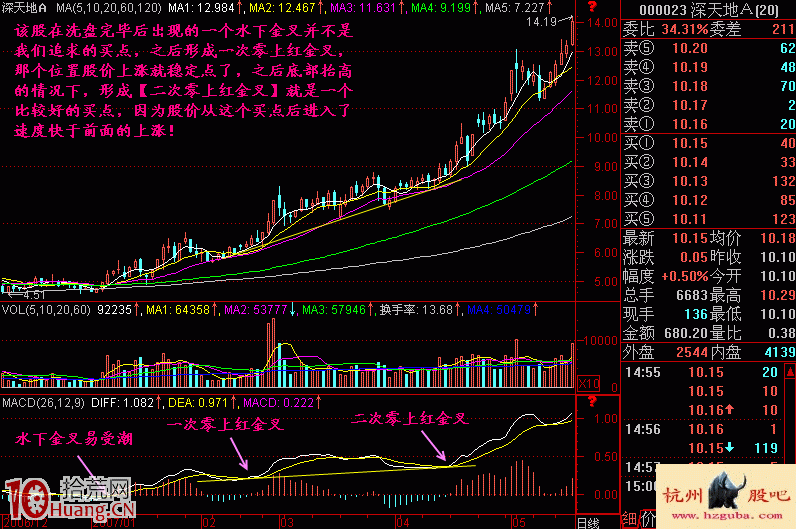The image size is (796, 529).
Task: Select the 卖① 10.16 sell order row
Action: pyautogui.click(x=709, y=124)
